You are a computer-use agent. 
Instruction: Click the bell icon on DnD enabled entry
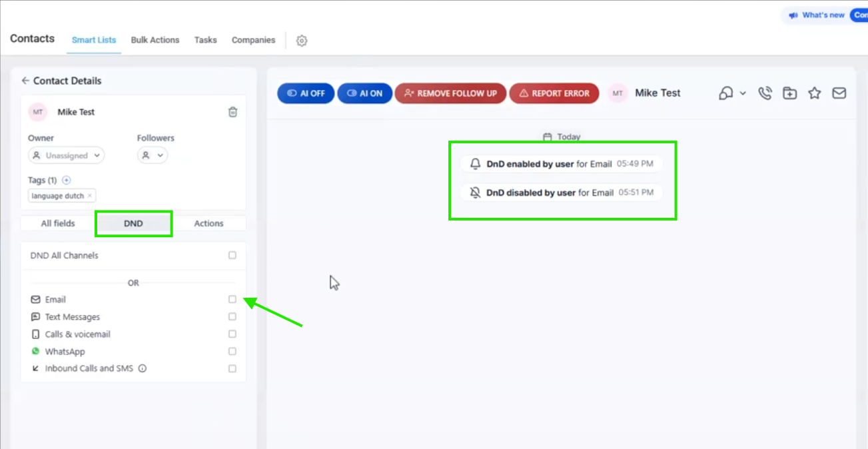pyautogui.click(x=475, y=163)
